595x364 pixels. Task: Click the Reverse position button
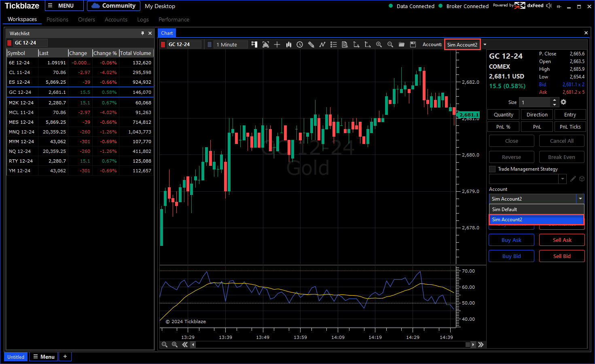click(511, 157)
